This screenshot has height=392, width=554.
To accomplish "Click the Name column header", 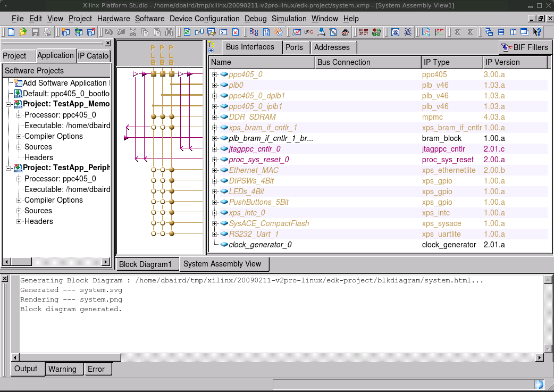I will (x=262, y=62).
